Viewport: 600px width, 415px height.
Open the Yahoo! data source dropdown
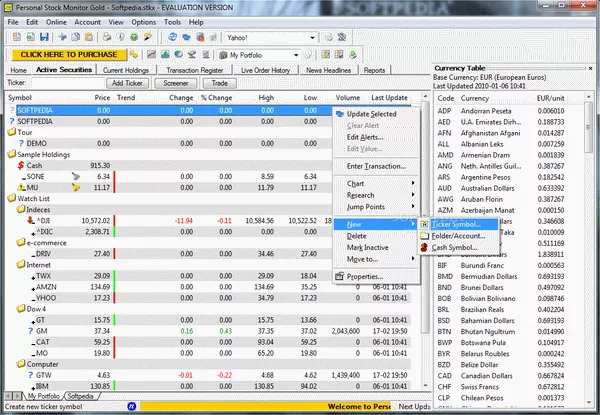click(312, 37)
